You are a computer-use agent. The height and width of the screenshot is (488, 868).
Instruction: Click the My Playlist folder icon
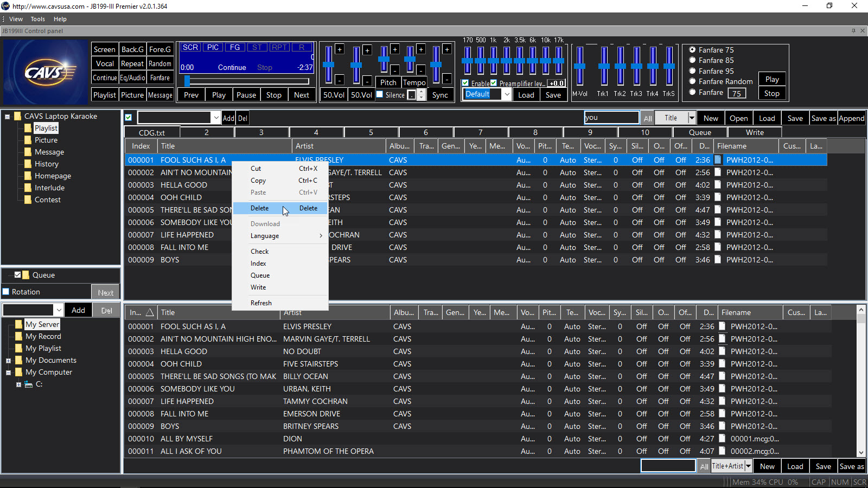19,348
